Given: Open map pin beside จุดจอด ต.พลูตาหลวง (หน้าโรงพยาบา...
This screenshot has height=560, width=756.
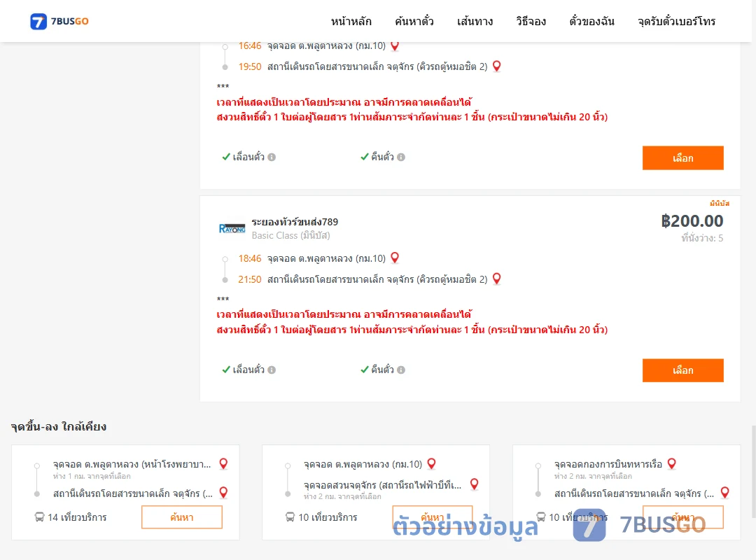Looking at the screenshot, I should [x=223, y=464].
